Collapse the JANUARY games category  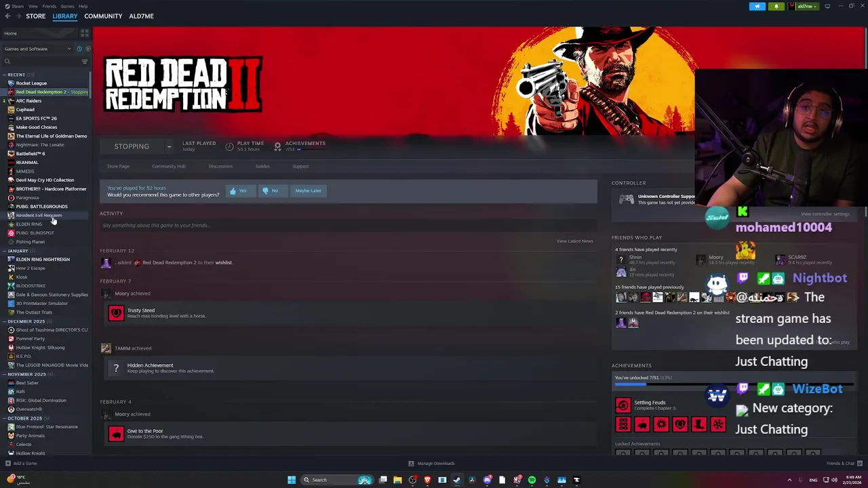(5, 251)
